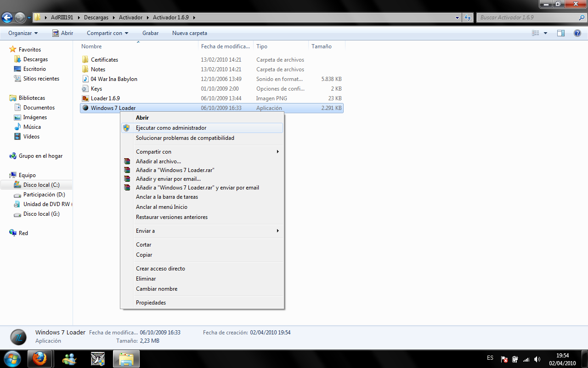
Task: Click the Windows 7 Loader application icon
Action: pyautogui.click(x=85, y=108)
